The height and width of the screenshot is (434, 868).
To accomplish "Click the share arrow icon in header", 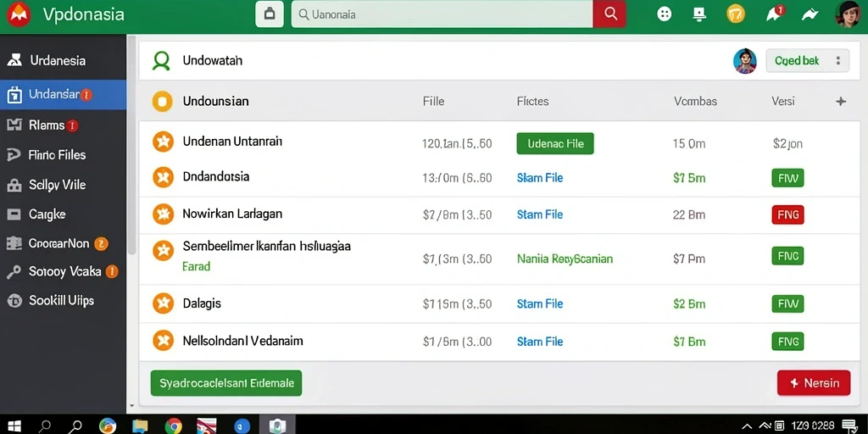I will (810, 15).
